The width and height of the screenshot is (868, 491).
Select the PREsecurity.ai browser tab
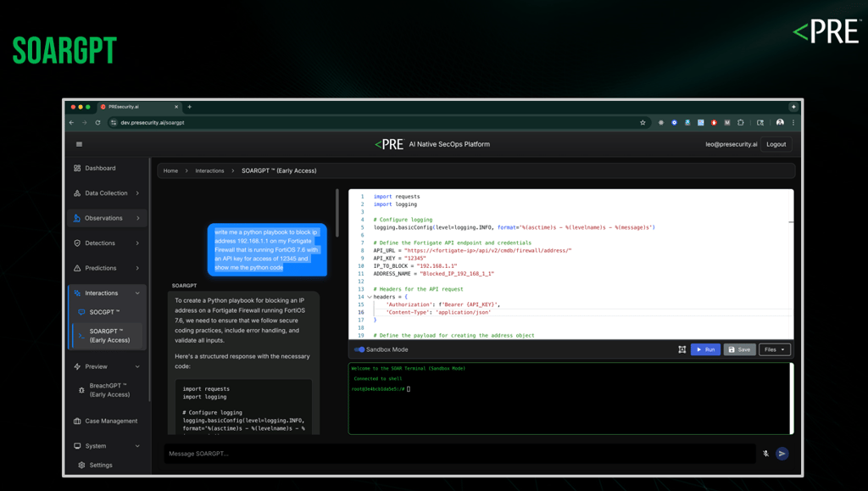142,107
